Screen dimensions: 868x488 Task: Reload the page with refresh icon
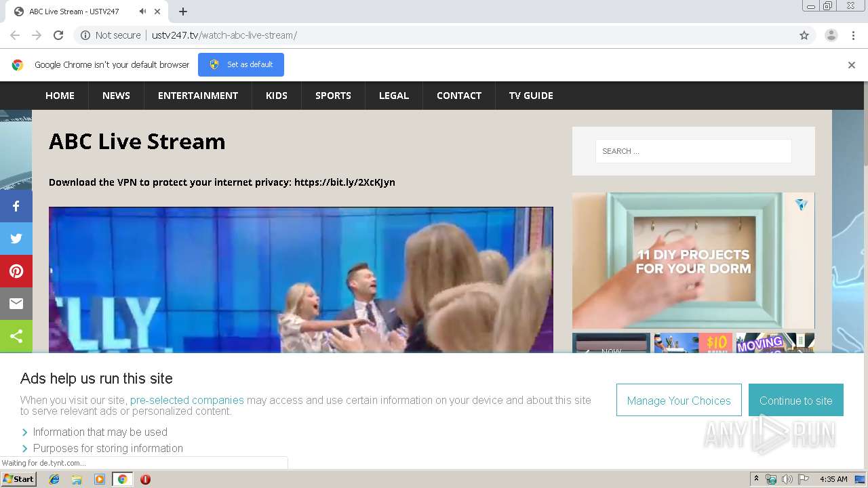point(58,35)
